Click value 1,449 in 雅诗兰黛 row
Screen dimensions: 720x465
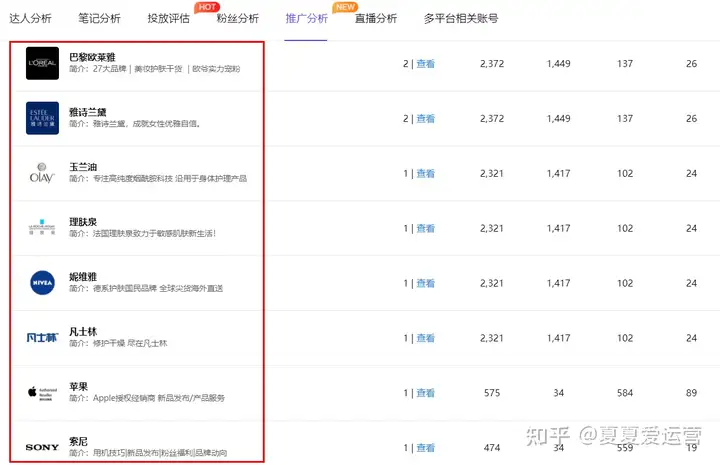pyautogui.click(x=558, y=118)
